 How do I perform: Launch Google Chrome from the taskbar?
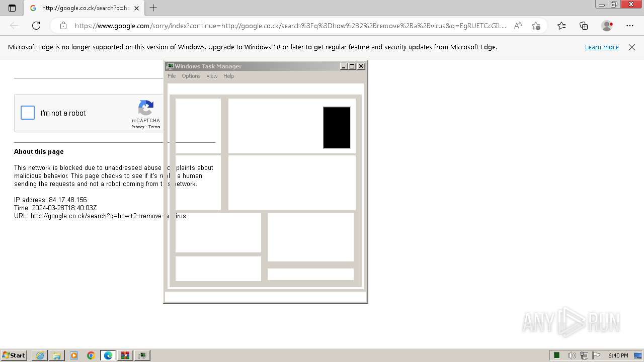pyautogui.click(x=91, y=355)
